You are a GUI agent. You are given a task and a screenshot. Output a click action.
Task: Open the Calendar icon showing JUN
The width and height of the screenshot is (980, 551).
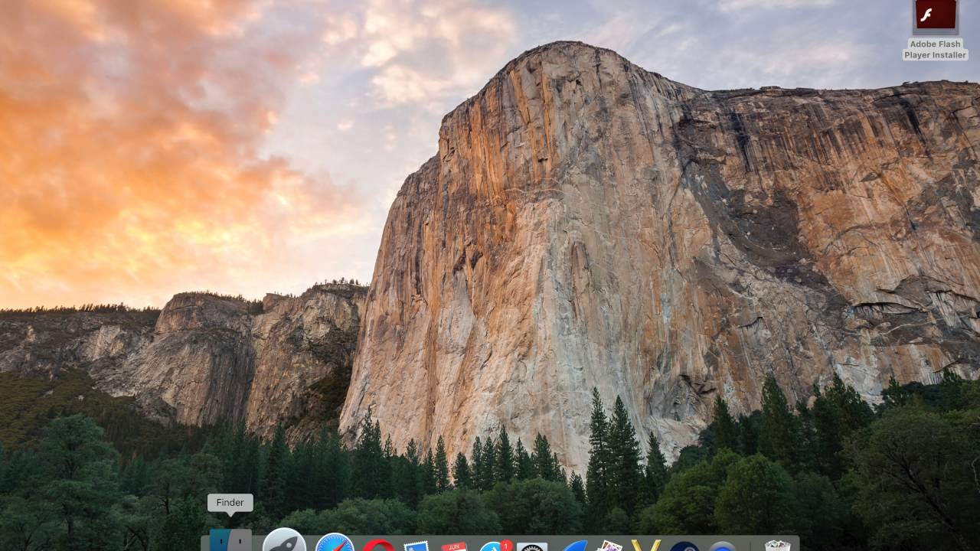click(x=454, y=546)
